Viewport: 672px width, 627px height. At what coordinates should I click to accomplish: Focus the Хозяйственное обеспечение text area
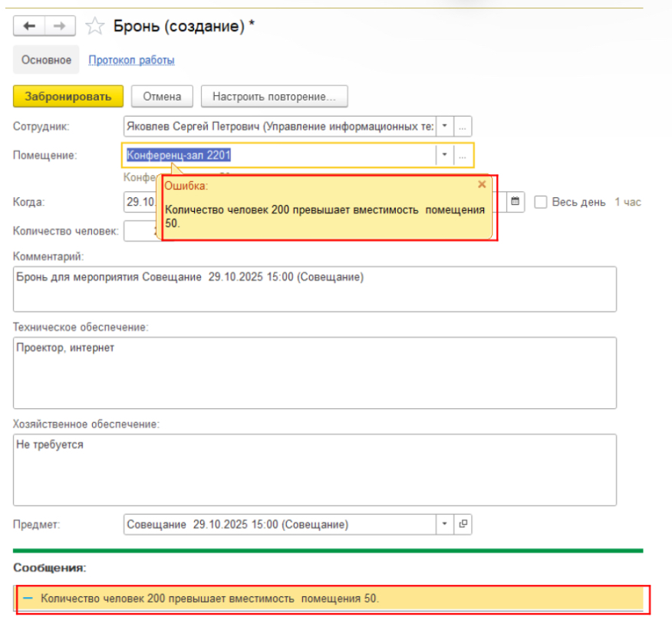pyautogui.click(x=315, y=470)
